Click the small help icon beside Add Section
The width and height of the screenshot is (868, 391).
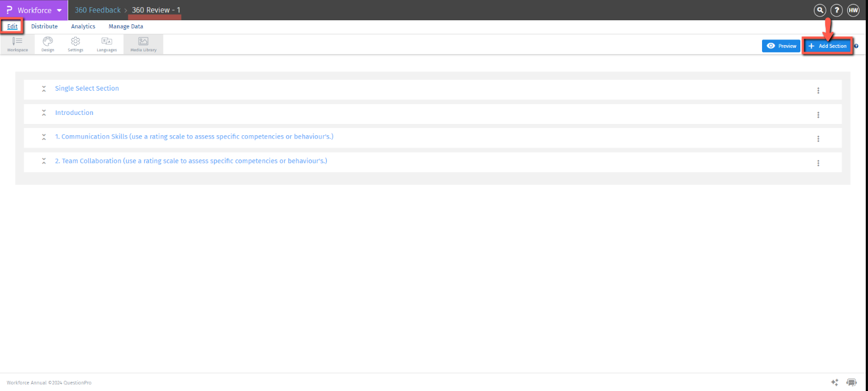[856, 46]
